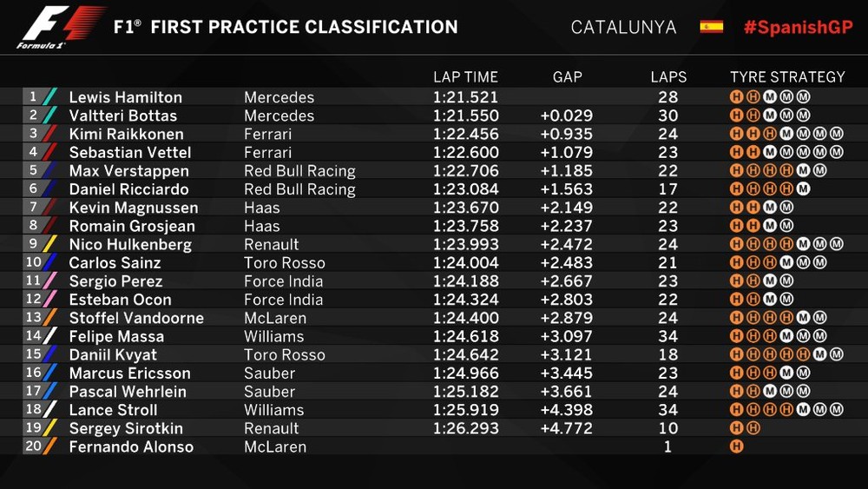Click the Formula 1 logo
This screenshot has width=868, height=489.
pos(60,26)
